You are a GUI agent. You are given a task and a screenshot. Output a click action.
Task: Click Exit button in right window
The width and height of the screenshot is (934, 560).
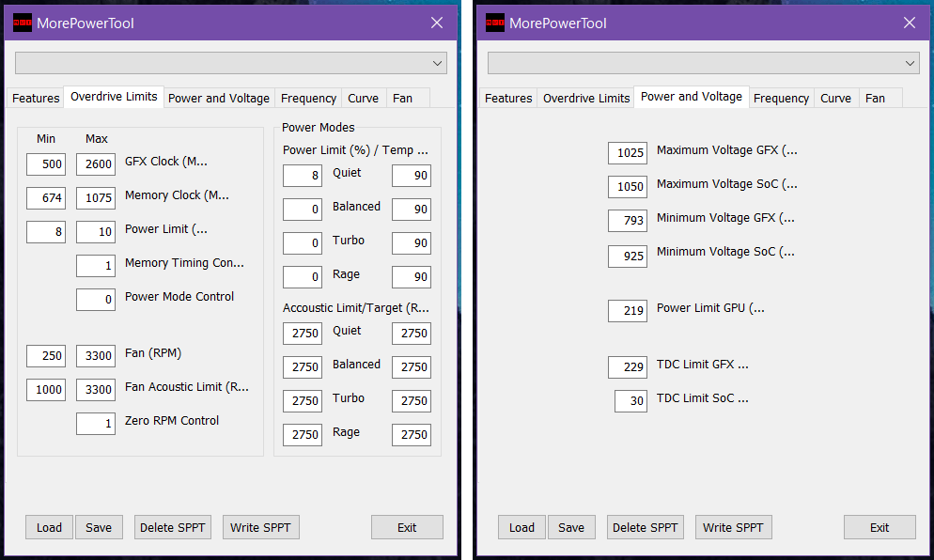880,527
